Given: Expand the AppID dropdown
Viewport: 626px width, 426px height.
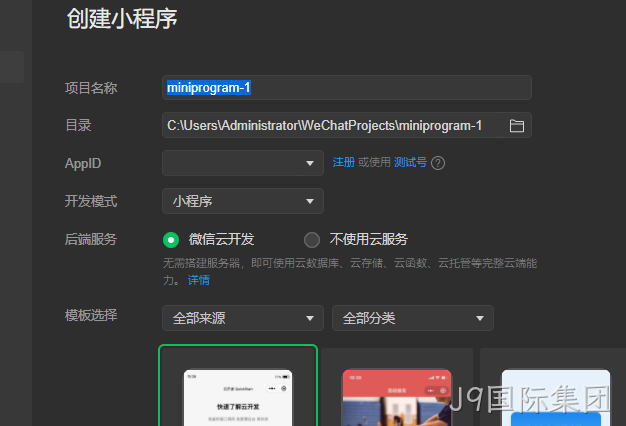Looking at the screenshot, I should point(243,163).
